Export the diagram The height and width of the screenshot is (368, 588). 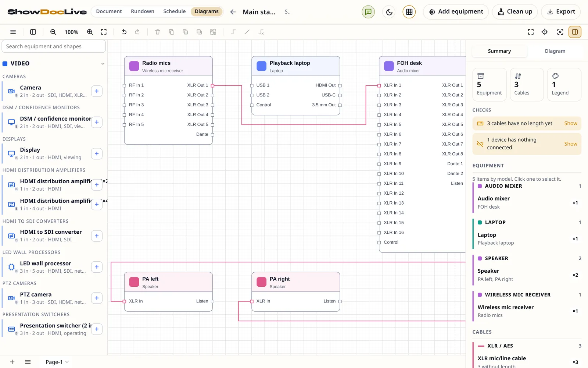561,12
